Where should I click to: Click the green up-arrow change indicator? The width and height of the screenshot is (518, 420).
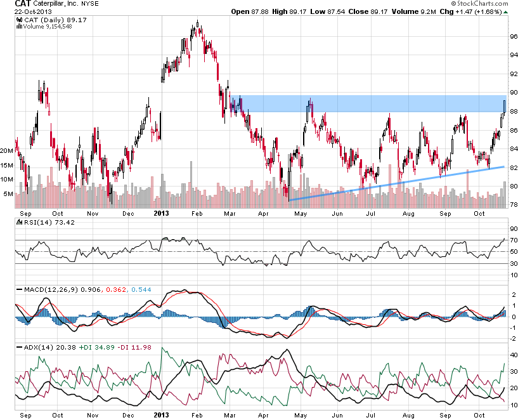click(x=505, y=12)
